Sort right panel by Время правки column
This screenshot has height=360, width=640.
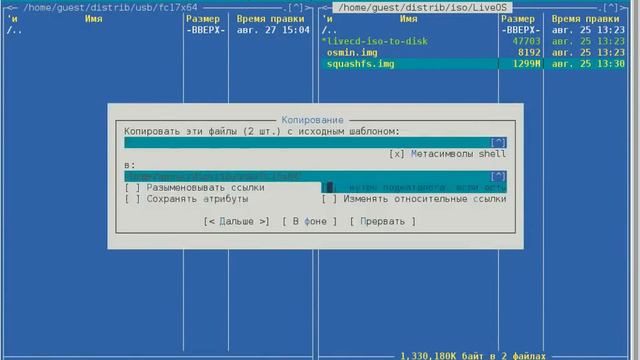[x=585, y=19]
